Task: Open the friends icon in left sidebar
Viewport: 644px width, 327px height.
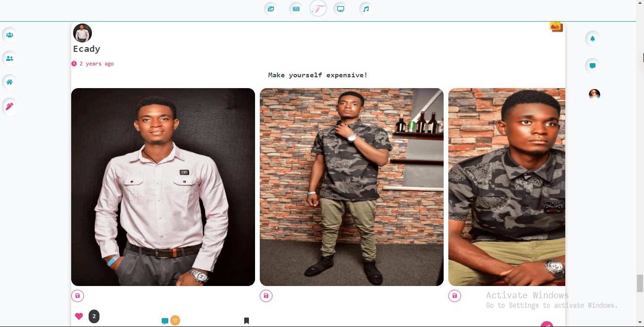Action: (x=9, y=58)
